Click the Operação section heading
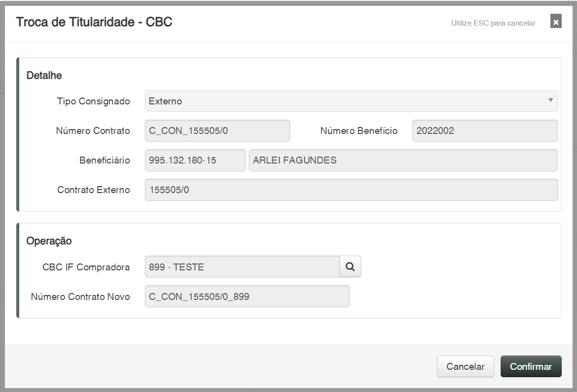The image size is (577, 392). tap(49, 241)
